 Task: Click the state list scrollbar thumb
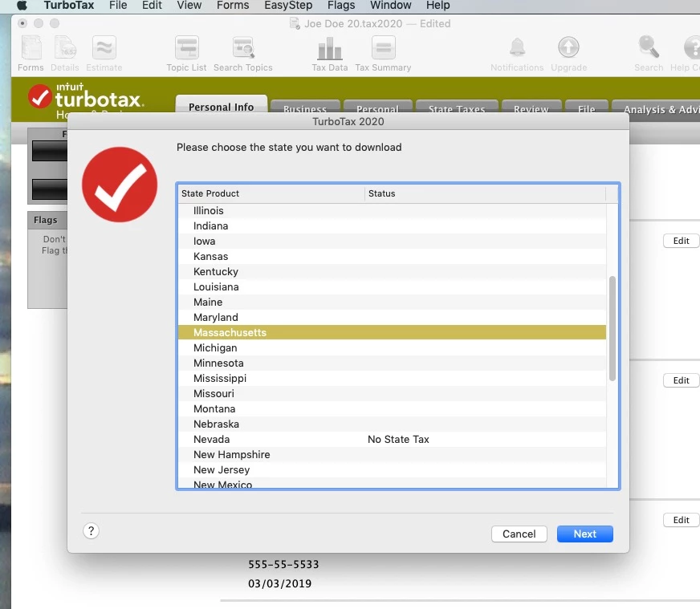tap(612, 329)
